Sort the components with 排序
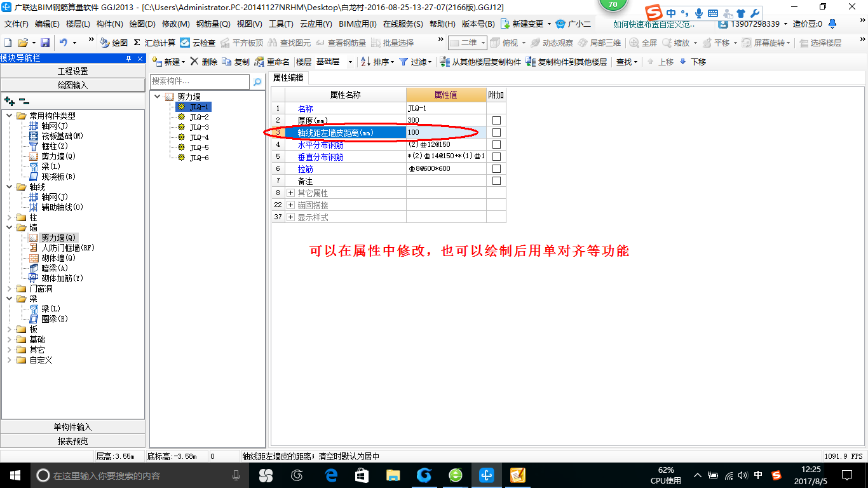Screen dimensions: 868x488 [x=377, y=62]
